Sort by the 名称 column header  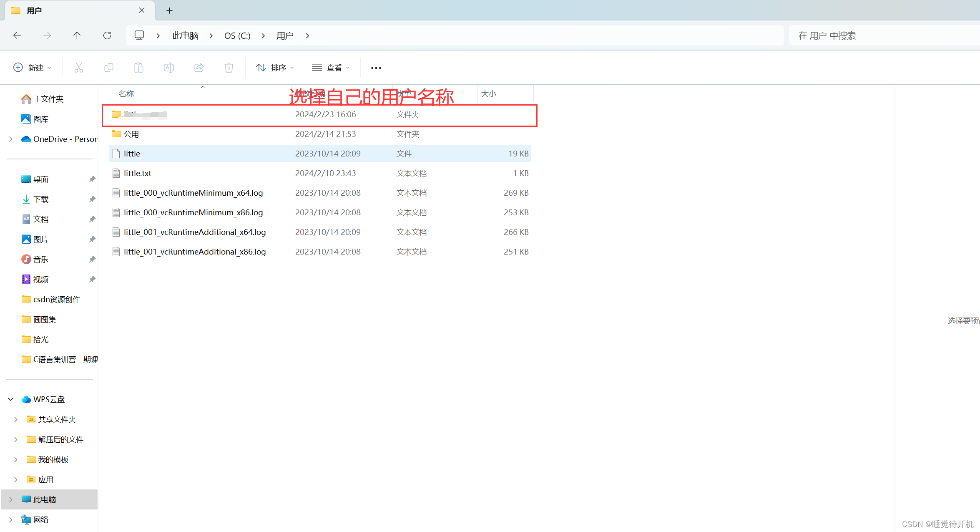126,94
